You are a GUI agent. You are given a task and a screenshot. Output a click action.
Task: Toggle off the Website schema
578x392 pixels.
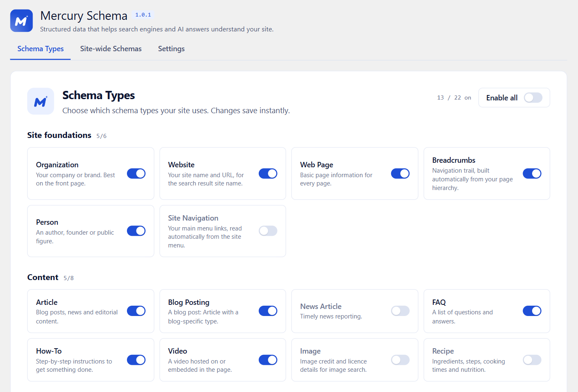click(x=268, y=173)
